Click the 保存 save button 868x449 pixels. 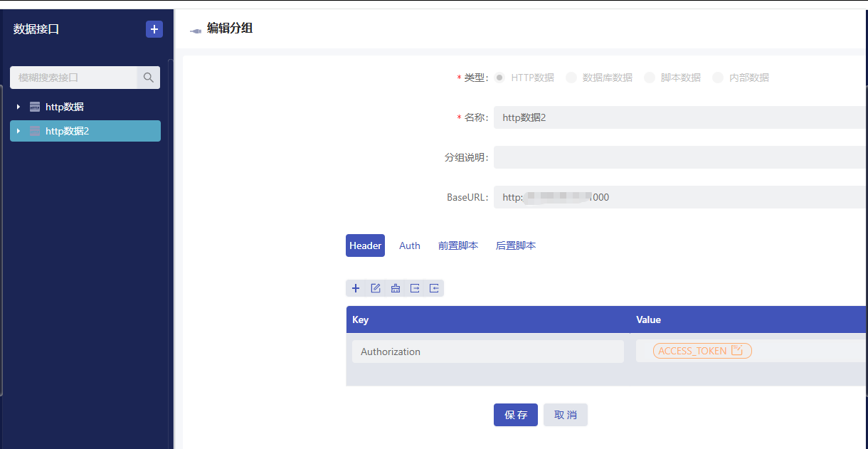tap(515, 415)
